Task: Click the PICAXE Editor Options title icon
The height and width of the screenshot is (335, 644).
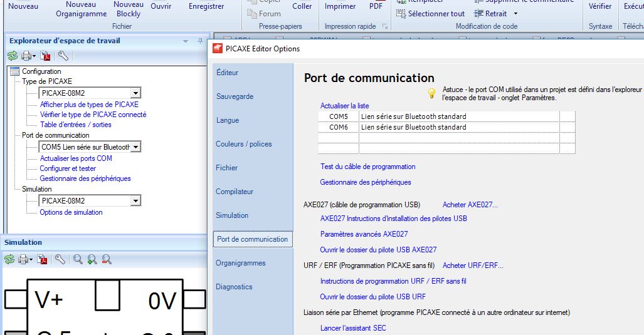Action: pyautogui.click(x=217, y=48)
